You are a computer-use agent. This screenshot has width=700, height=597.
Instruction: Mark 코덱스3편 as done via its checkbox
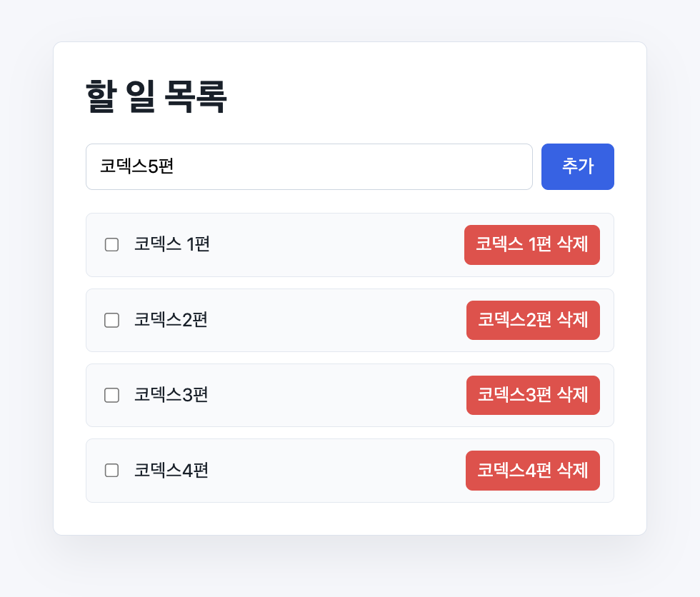[x=111, y=396]
